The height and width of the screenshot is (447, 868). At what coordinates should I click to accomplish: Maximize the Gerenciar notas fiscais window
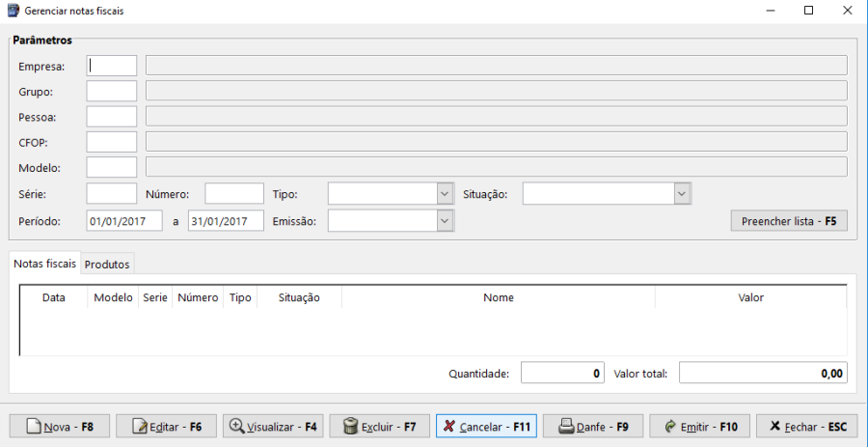coord(809,11)
